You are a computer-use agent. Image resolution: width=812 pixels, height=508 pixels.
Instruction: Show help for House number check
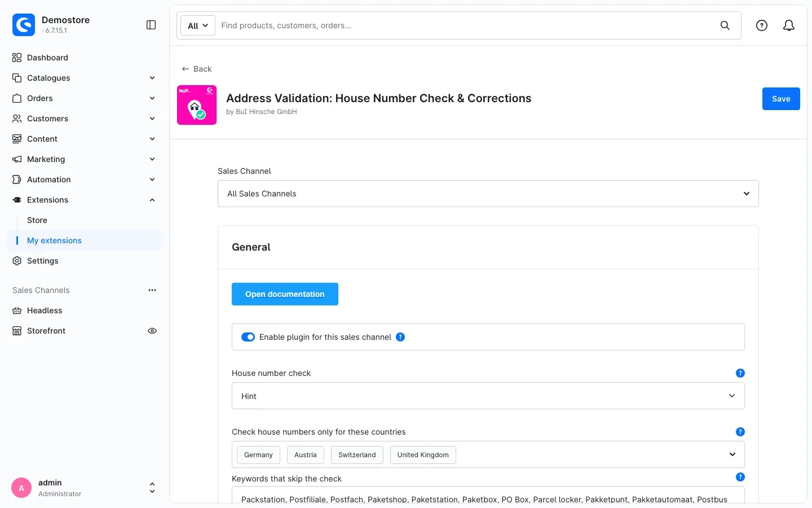tap(740, 373)
